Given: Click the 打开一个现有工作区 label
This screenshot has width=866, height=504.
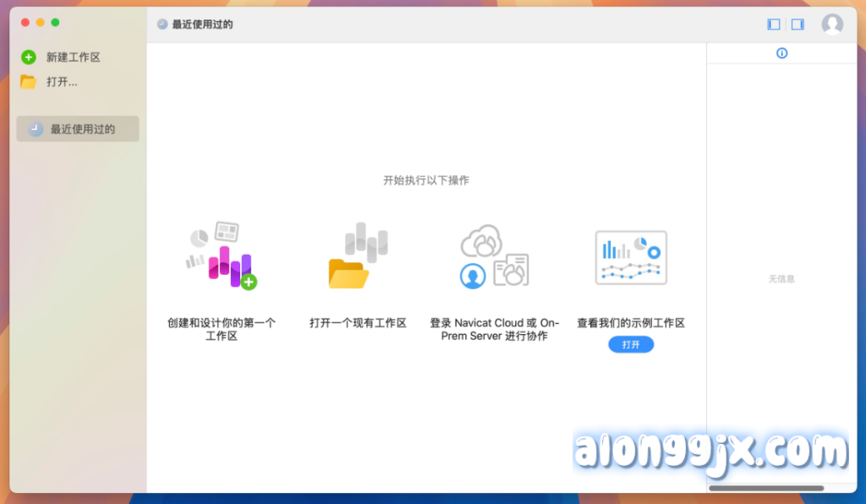Looking at the screenshot, I should [358, 323].
